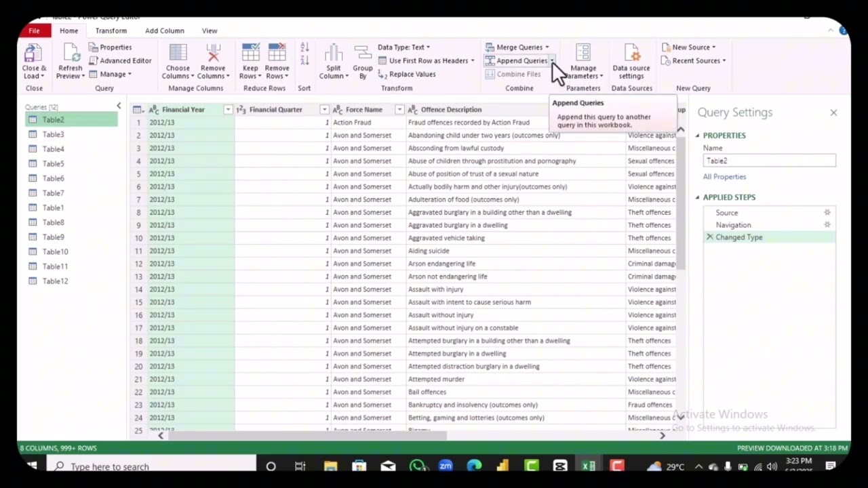Click vertical scrollbar down arrow
Image resolution: width=868 pixels, height=488 pixels.
pos(680,418)
